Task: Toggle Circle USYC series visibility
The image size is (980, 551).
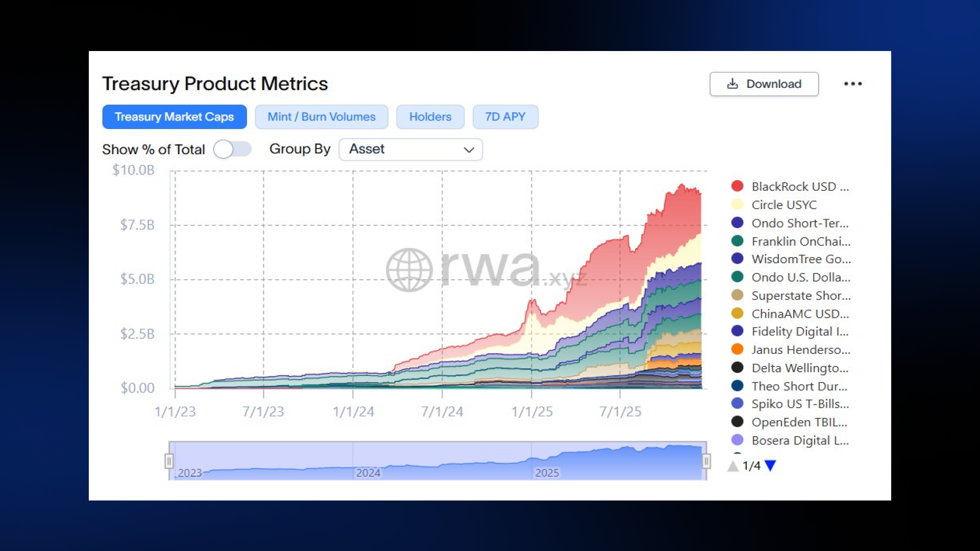Action: coord(783,205)
